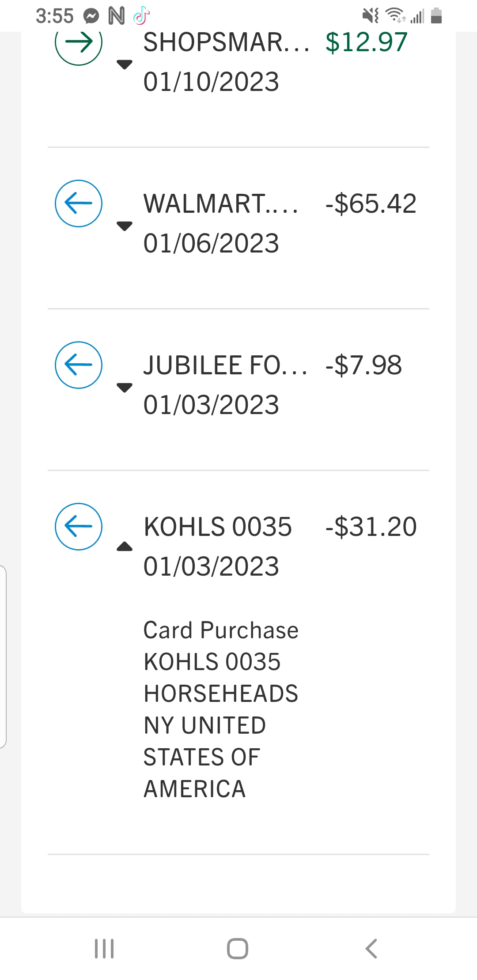The width and height of the screenshot is (477, 980).
Task: Tap the TikTok notification icon in status bar
Action: tap(142, 16)
